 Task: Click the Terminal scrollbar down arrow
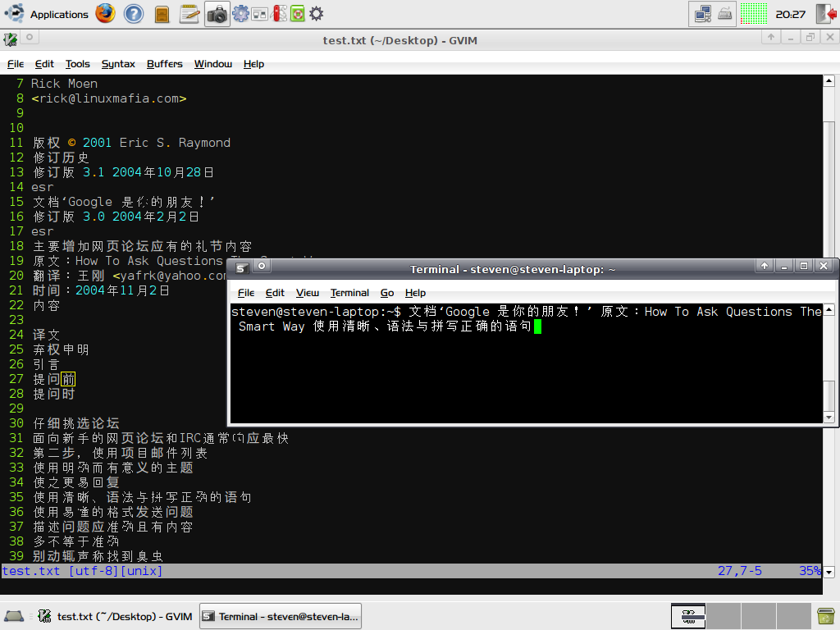point(829,418)
